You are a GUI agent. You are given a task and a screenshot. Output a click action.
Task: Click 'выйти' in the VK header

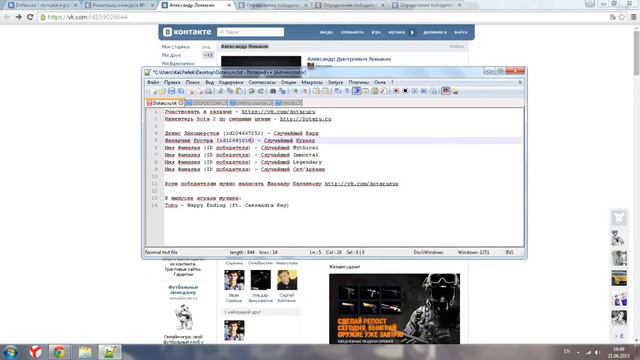460,32
